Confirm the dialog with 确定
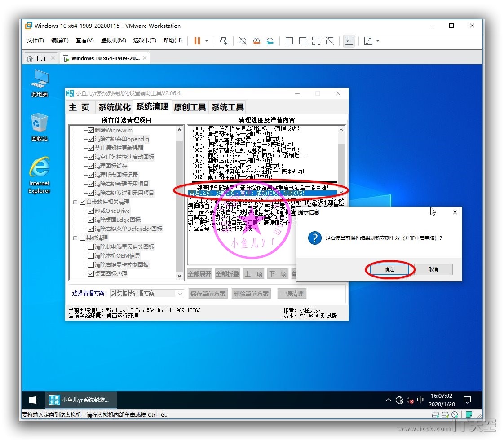The image size is (504, 440). [389, 269]
